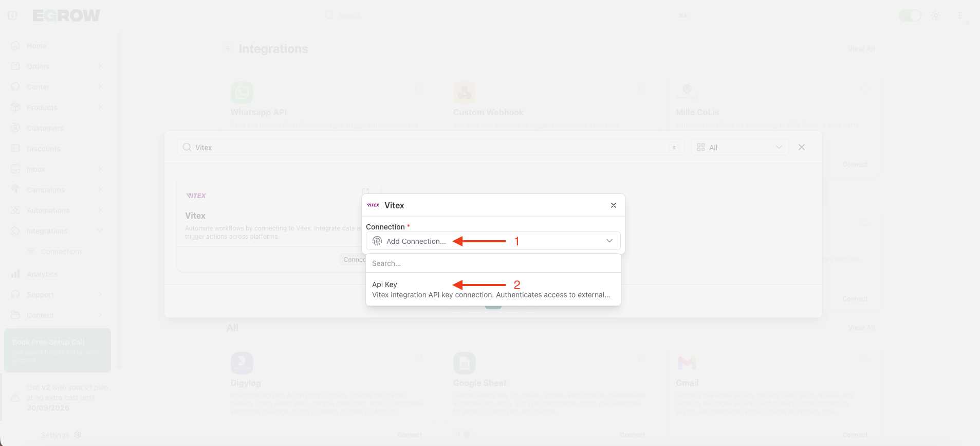The image size is (980, 446).
Task: Click the EGROW logo
Action: tap(66, 16)
